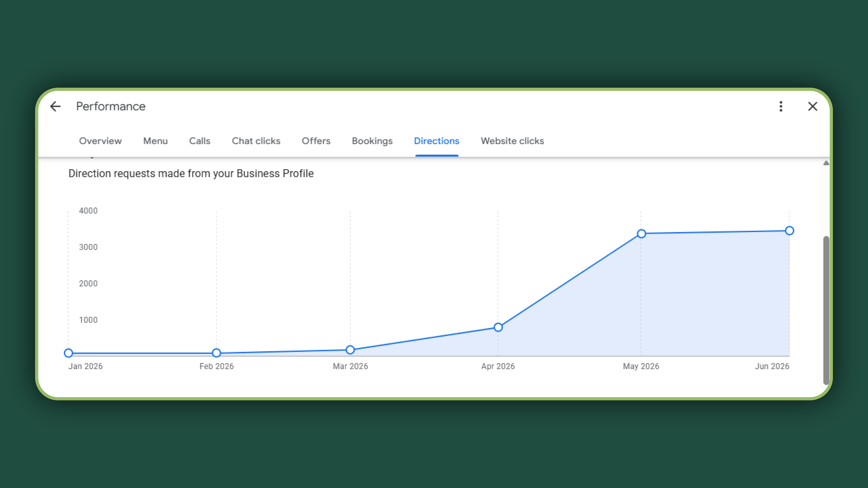Viewport: 868px width, 488px height.
Task: Click the 'Direction requests made from your Business Profile' heading
Action: coord(191,173)
